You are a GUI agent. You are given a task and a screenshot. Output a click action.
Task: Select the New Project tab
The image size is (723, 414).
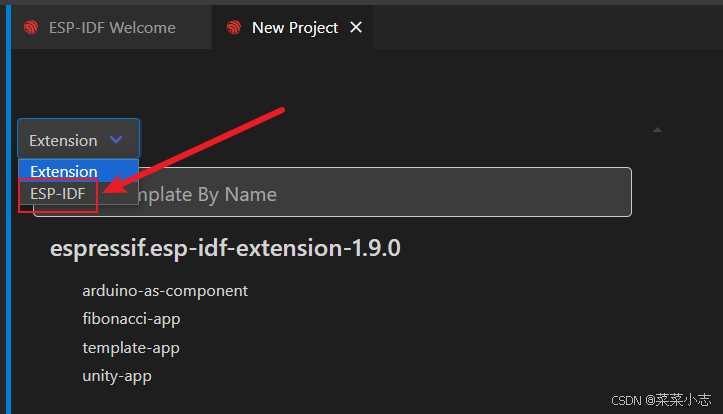(292, 28)
